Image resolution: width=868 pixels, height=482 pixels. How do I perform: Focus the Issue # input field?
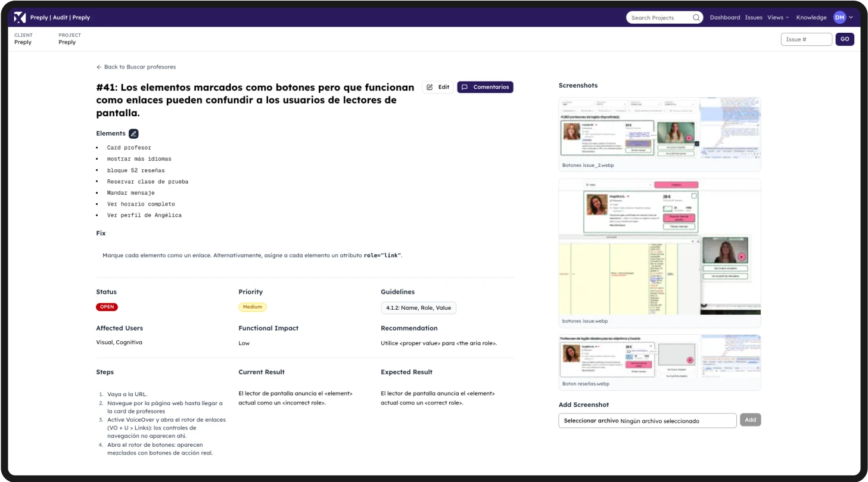point(807,39)
